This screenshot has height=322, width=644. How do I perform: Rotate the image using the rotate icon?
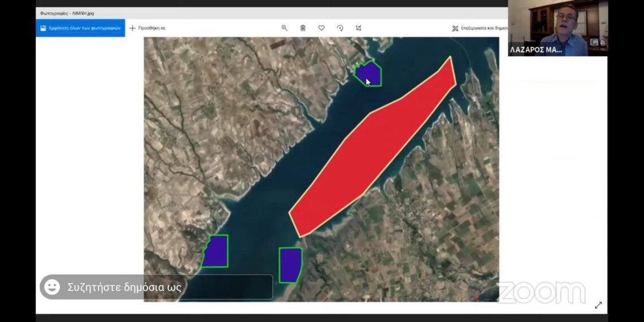point(340,28)
